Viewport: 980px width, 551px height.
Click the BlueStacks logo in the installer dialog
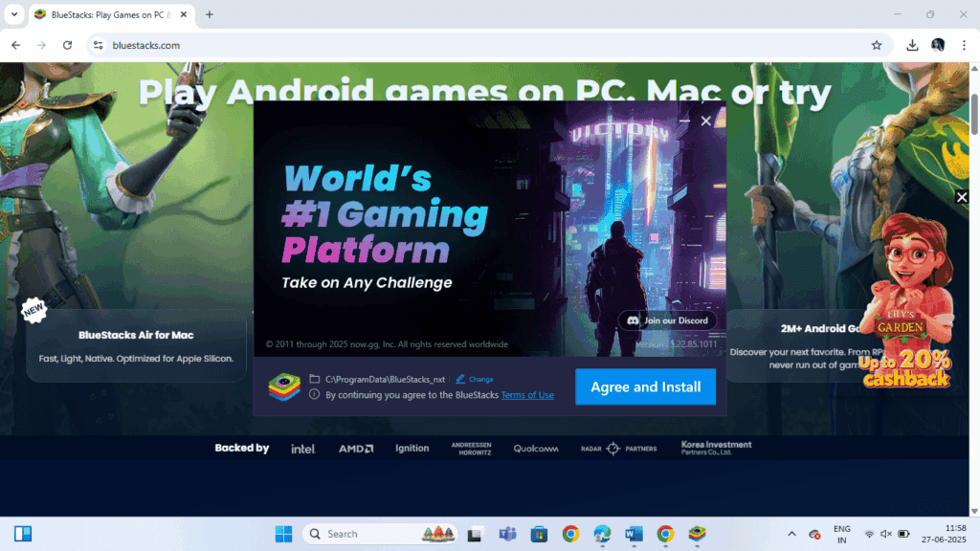point(284,386)
